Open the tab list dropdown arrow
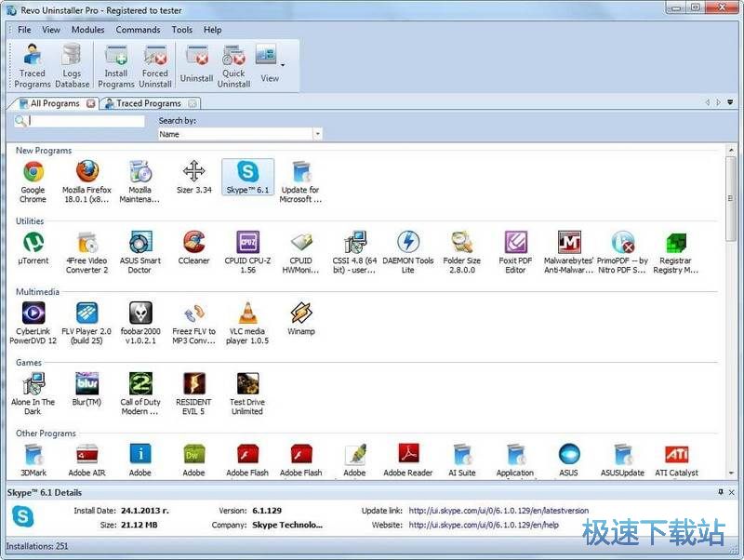 coord(730,103)
